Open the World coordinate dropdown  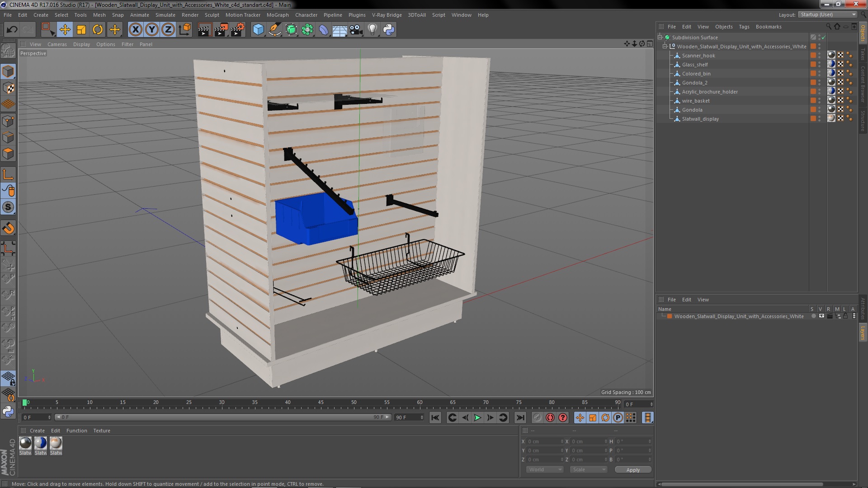coord(545,469)
